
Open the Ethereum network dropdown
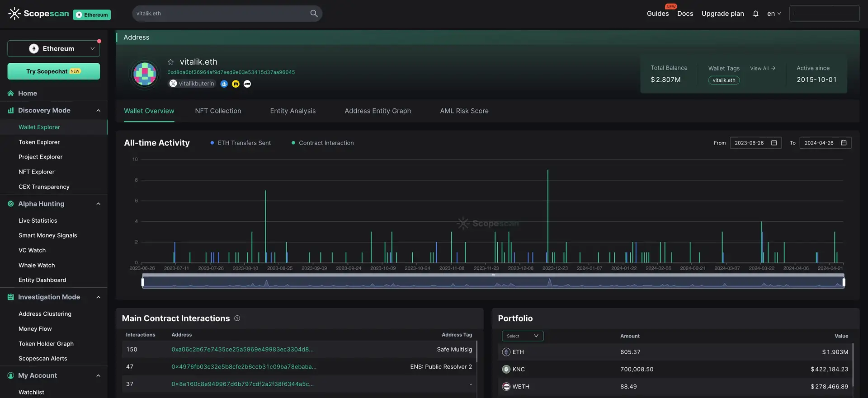tap(54, 49)
